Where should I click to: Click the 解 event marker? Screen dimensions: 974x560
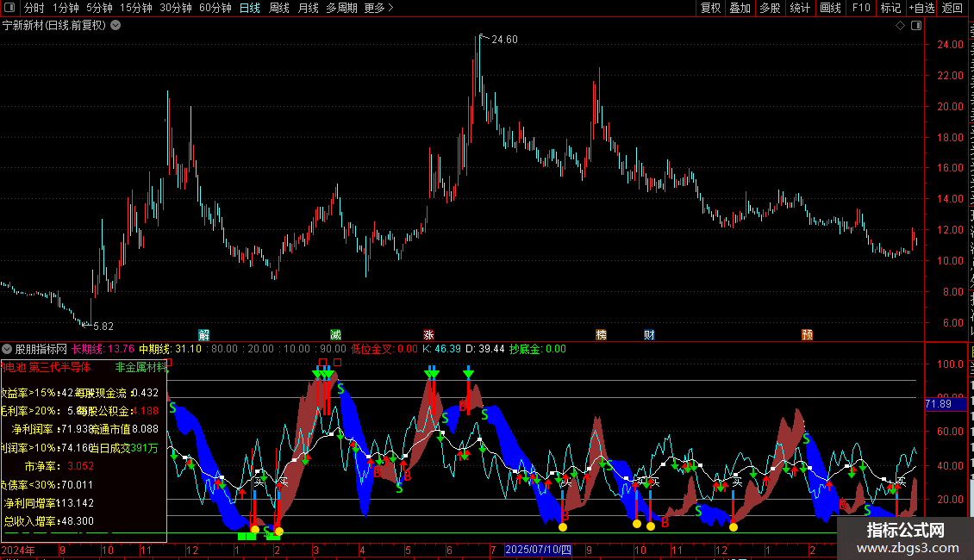pos(203,334)
